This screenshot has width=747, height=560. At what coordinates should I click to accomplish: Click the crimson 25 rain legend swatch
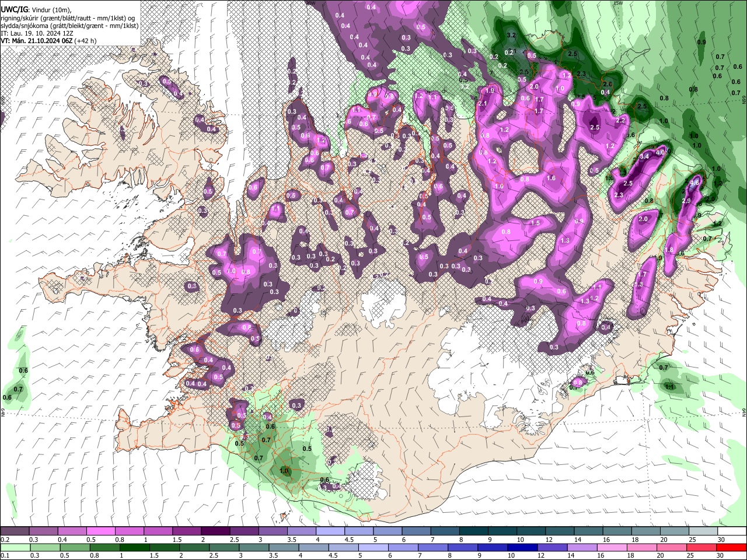tap(702, 548)
